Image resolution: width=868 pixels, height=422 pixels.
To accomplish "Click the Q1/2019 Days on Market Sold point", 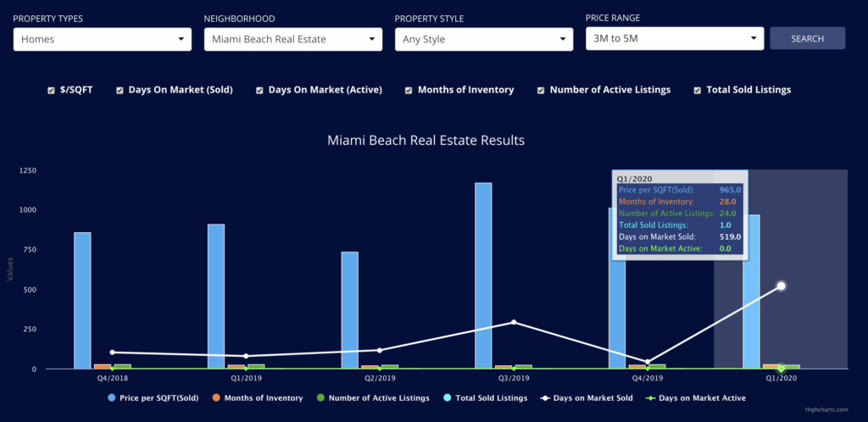I will pyautogui.click(x=246, y=356).
